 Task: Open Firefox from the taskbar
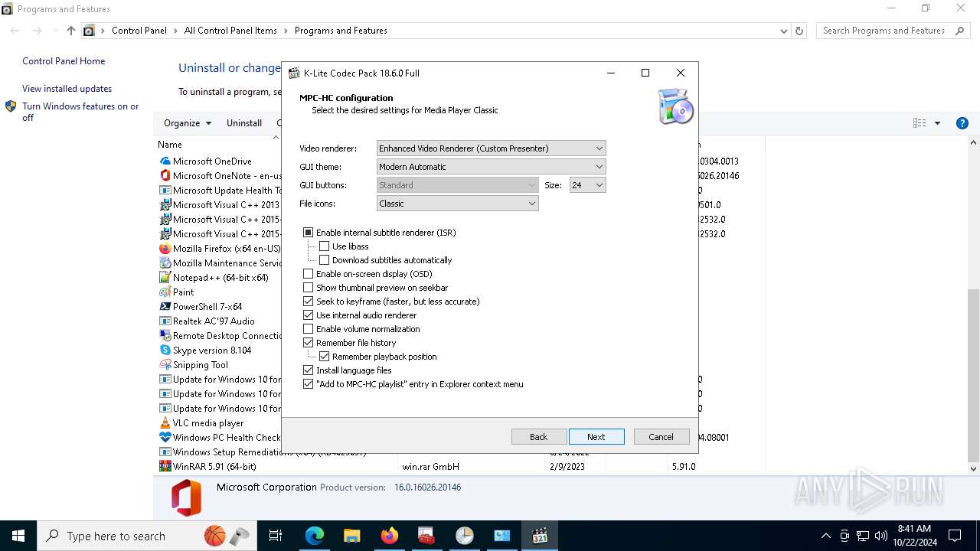click(389, 536)
